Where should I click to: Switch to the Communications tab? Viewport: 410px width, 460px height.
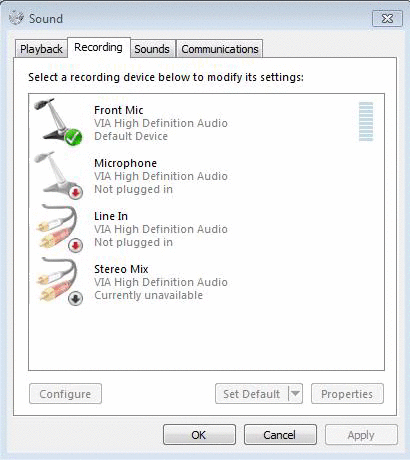coord(219,49)
